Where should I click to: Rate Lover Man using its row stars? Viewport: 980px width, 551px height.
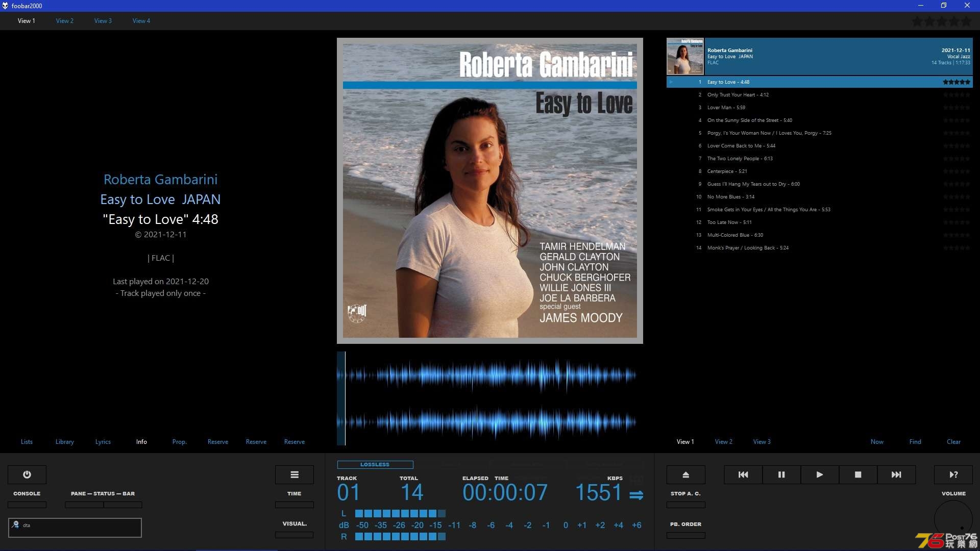[957, 107]
